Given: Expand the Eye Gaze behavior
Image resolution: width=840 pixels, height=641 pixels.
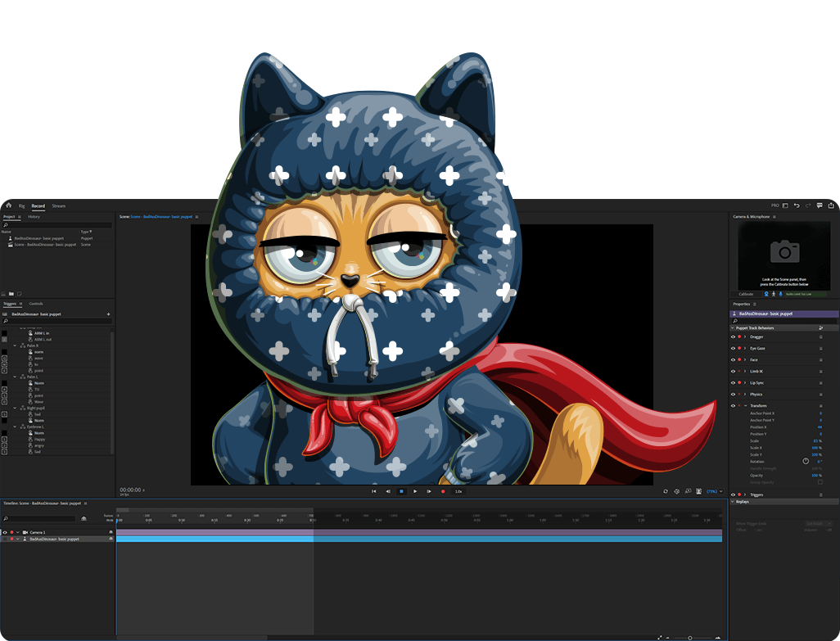Looking at the screenshot, I should coord(745,348).
